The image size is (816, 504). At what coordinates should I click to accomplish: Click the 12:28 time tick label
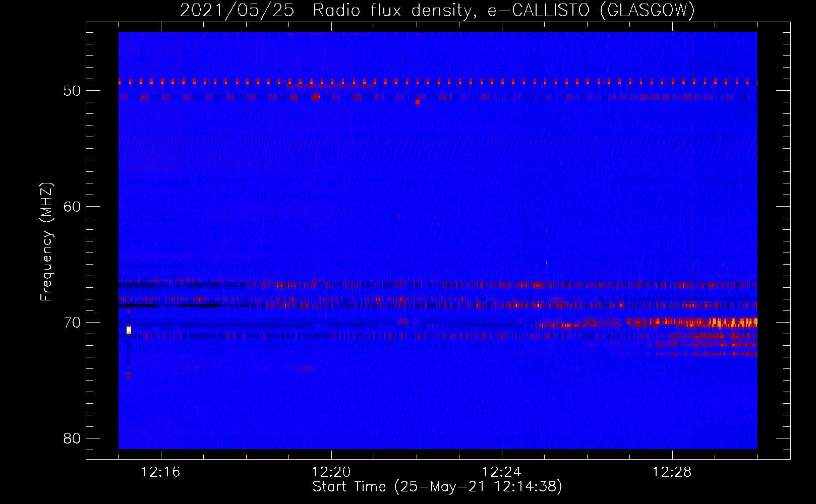[672, 472]
